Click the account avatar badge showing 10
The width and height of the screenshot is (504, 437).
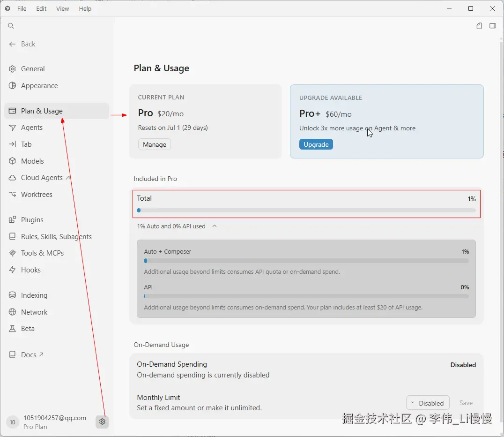(x=12, y=422)
